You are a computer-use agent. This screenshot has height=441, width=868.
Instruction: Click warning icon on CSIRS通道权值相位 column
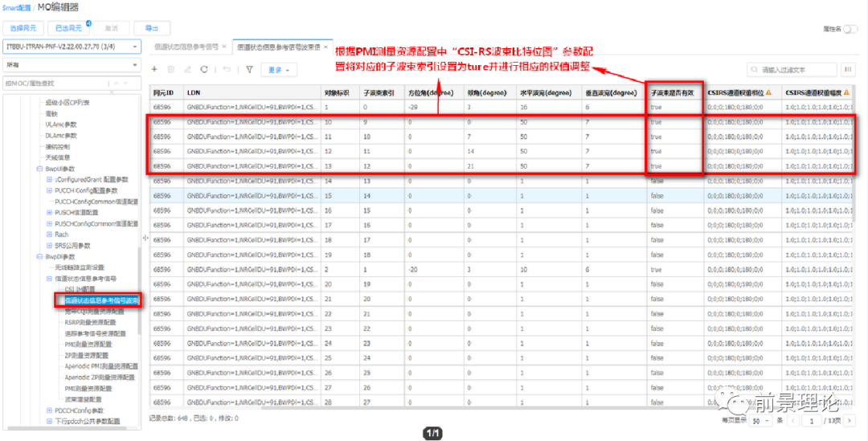(768, 92)
